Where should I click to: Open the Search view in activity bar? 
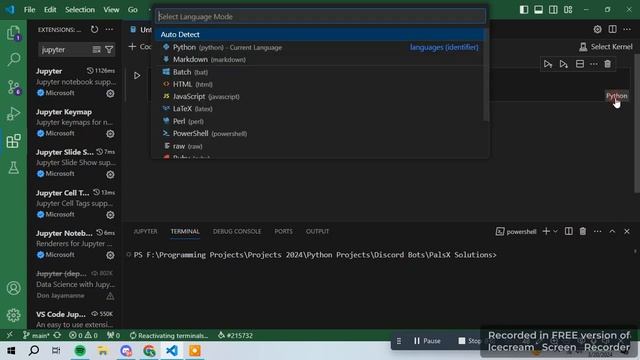tap(13, 60)
